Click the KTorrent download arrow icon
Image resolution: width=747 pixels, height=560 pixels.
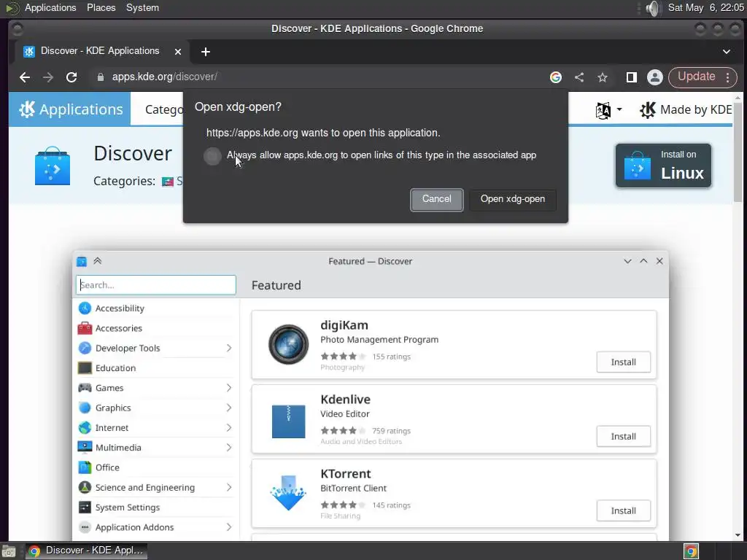tap(288, 494)
